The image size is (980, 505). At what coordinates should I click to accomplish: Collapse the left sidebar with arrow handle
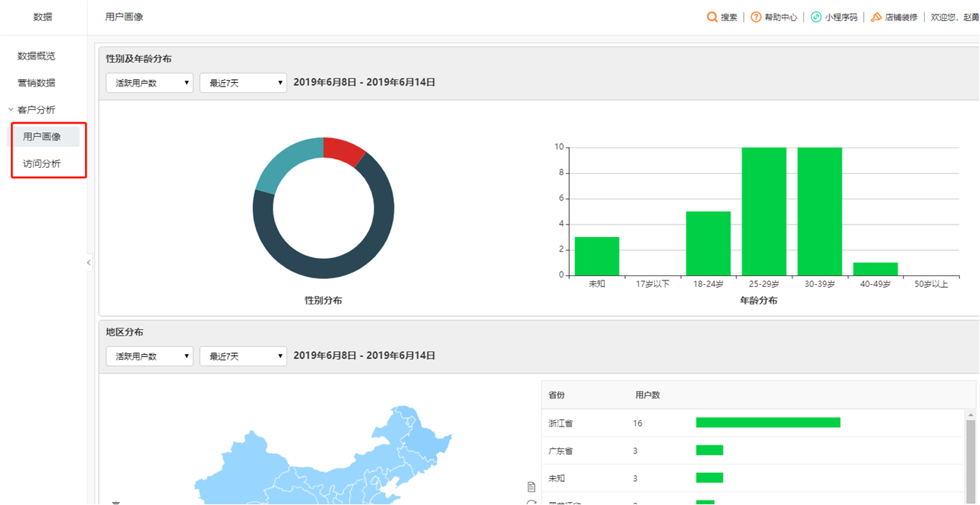click(x=89, y=262)
